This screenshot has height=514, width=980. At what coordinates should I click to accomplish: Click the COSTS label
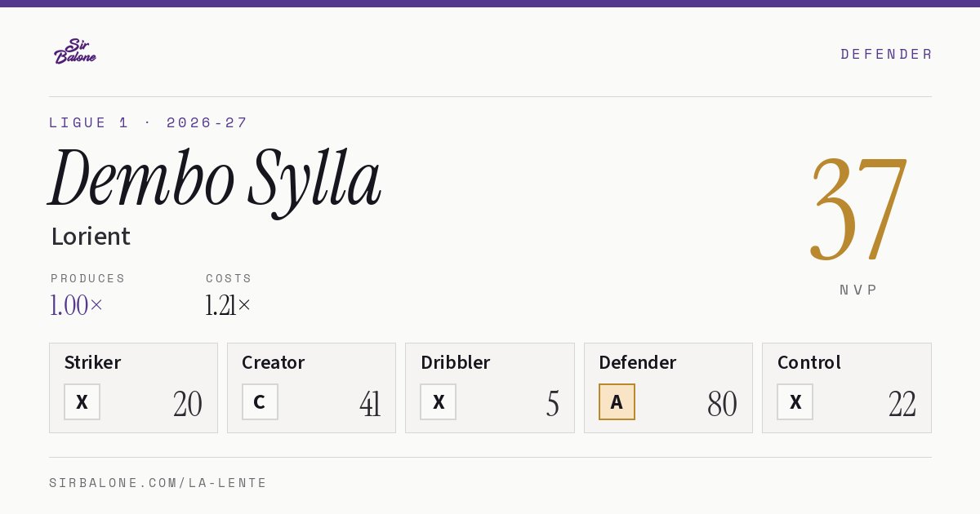(x=229, y=278)
